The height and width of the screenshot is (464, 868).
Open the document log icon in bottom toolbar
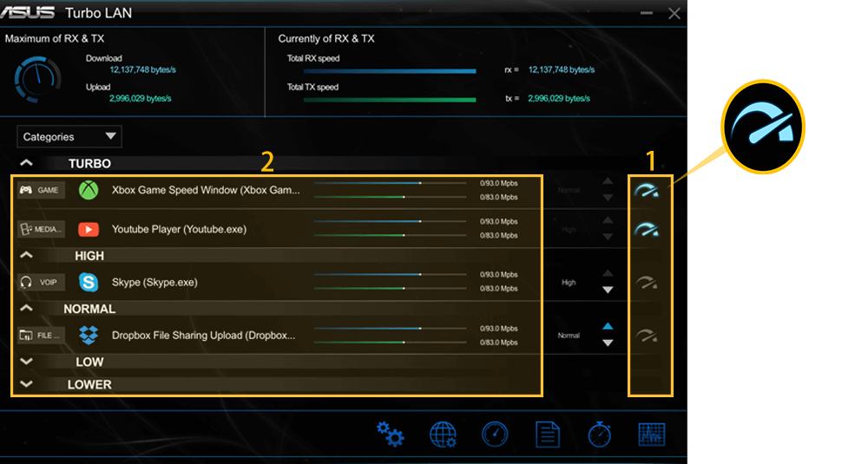coord(548,435)
